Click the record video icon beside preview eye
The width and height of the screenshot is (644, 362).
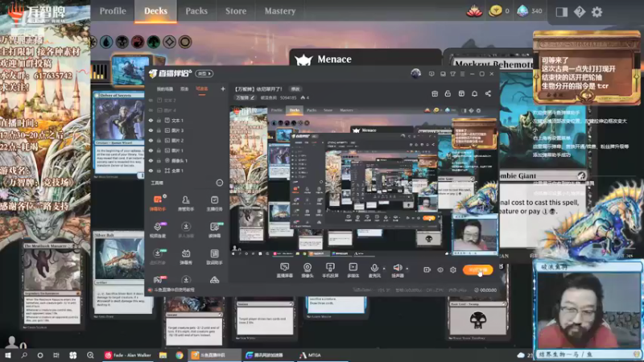point(427,269)
